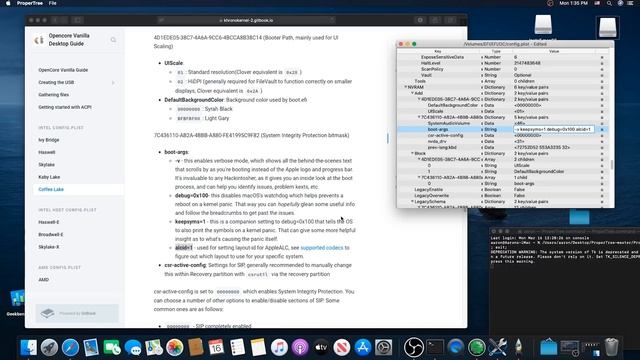Collapse the LegacySchema dictionary row
The height and width of the screenshot is (360, 640).
pos(412,201)
